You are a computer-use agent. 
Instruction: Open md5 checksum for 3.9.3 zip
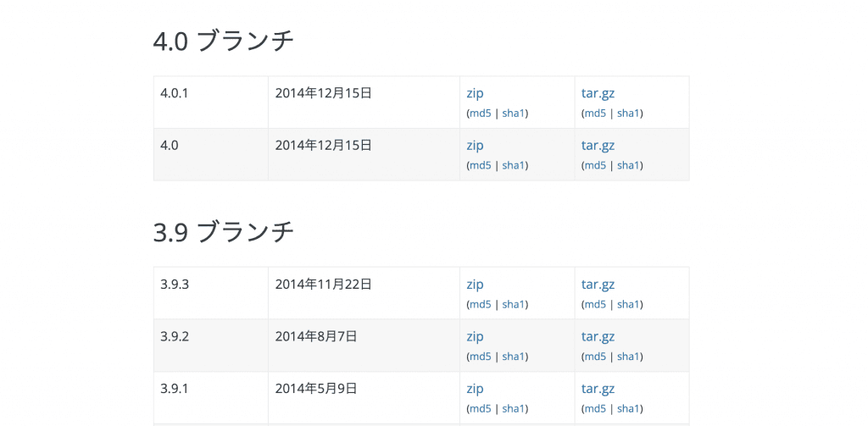tap(481, 305)
